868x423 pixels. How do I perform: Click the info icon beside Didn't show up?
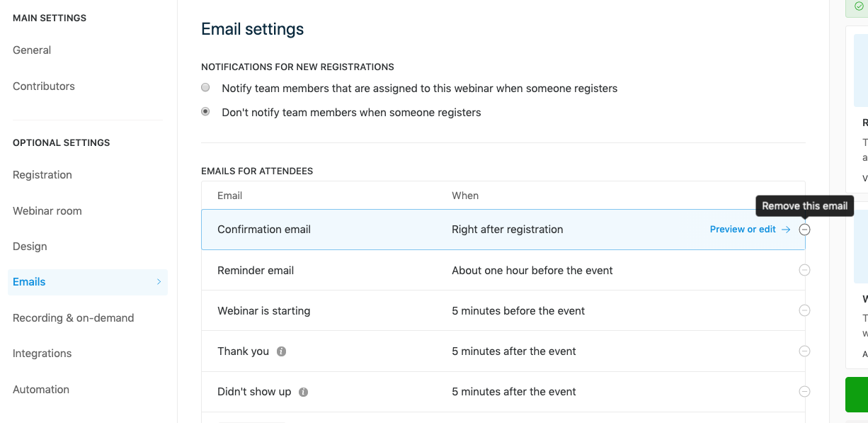click(x=302, y=391)
